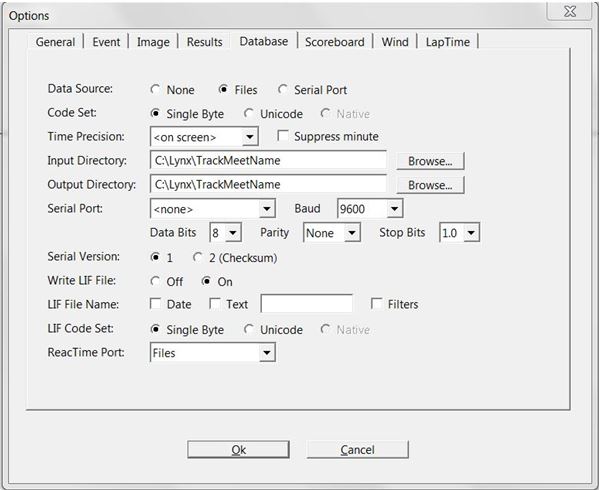Select Serial Version 2 (Checksum)
Image resolution: width=599 pixels, height=490 pixels.
(198, 257)
